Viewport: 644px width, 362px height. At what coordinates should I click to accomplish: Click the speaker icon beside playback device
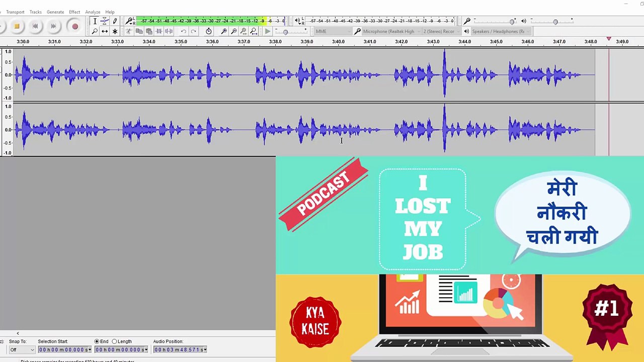pyautogui.click(x=466, y=31)
